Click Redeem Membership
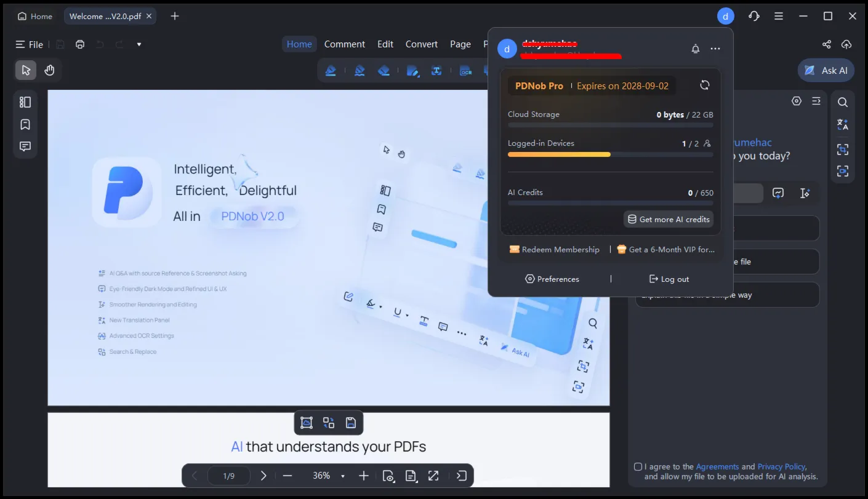868x499 pixels. point(554,249)
